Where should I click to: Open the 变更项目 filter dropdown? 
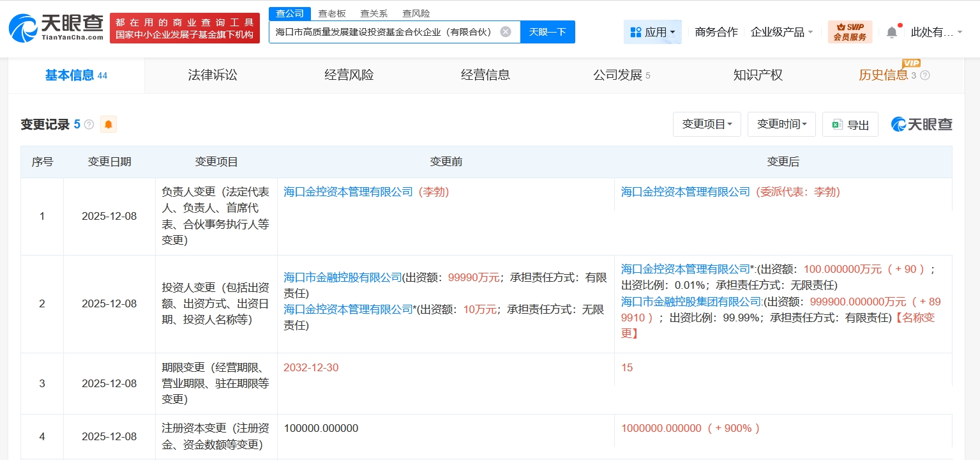pos(707,125)
